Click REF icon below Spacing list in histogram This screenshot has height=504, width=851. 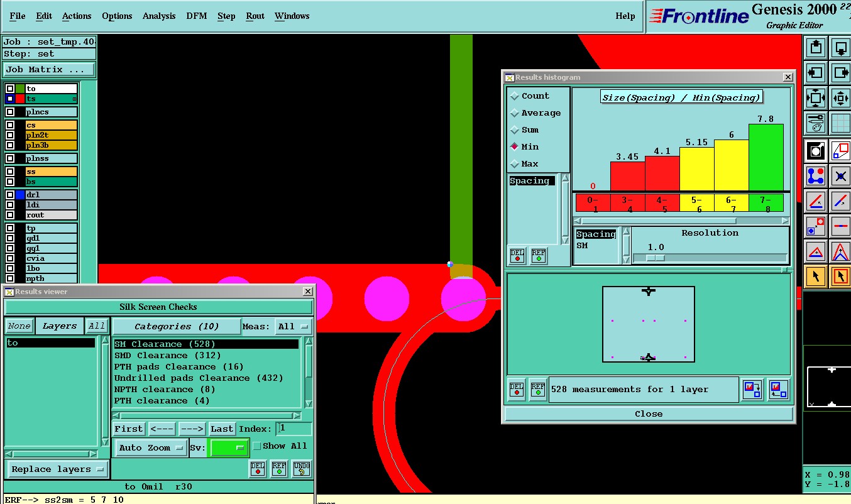tap(539, 256)
